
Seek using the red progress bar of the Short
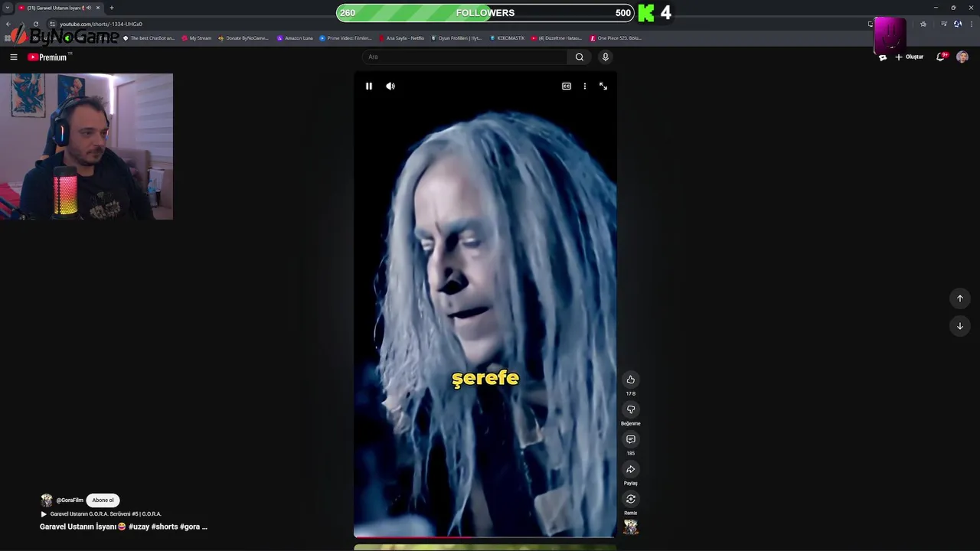pos(485,537)
